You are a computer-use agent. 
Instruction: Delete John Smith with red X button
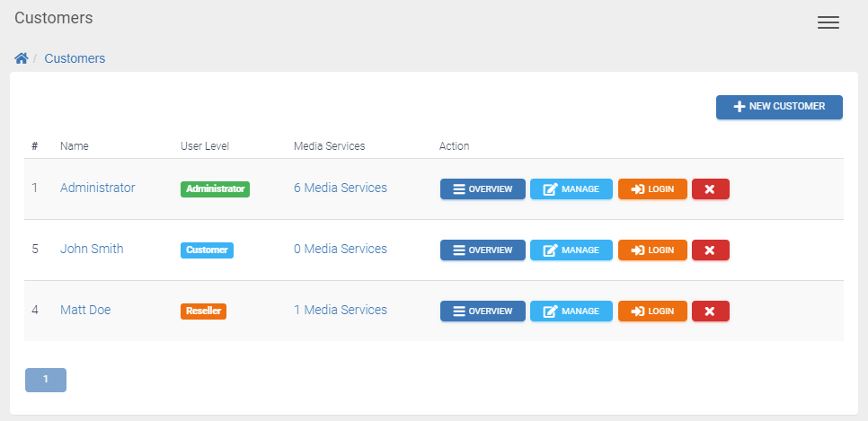click(x=710, y=250)
